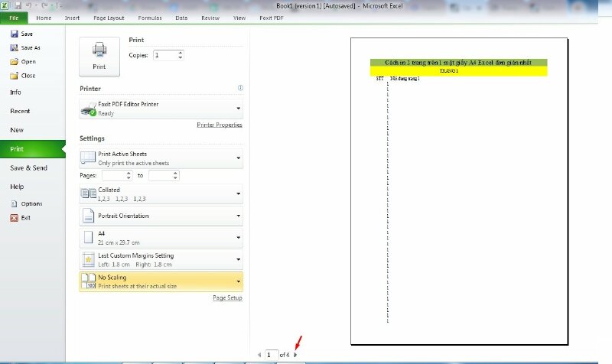Open the Portrait Orientation dropdown
Screen dimensions: 612x364
point(161,216)
